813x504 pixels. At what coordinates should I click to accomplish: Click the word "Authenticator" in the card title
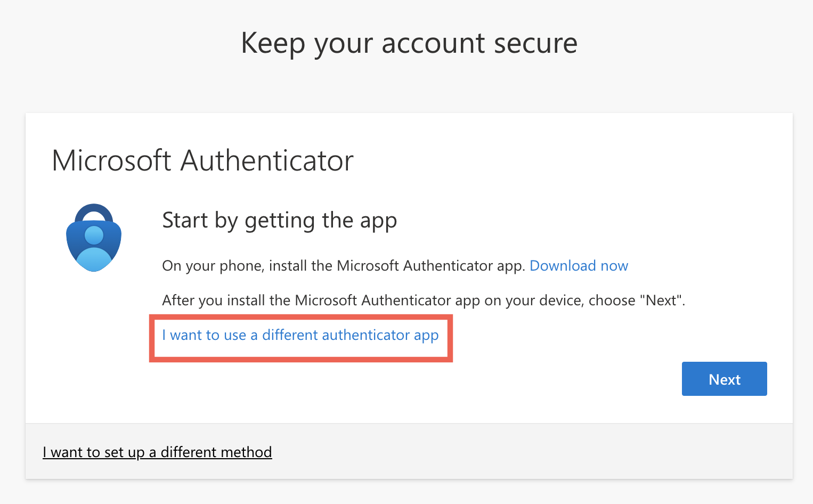[x=267, y=160]
